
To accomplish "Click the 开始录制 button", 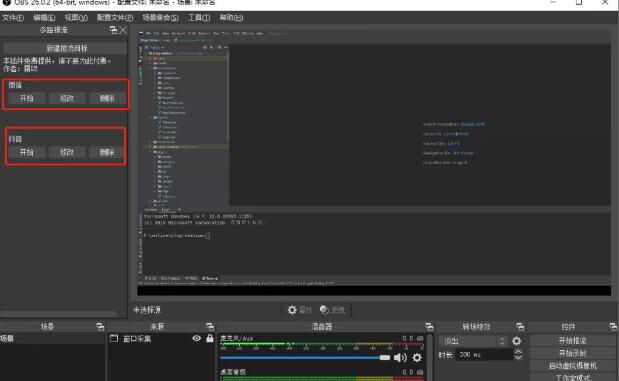I will click(572, 353).
